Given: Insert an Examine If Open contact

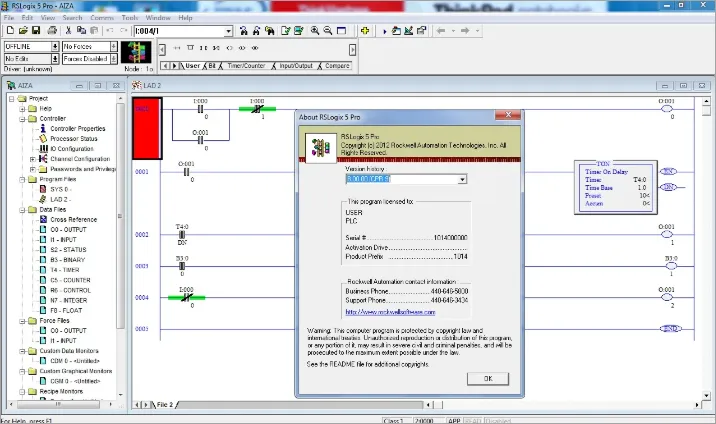Looking at the screenshot, I should [216, 47].
